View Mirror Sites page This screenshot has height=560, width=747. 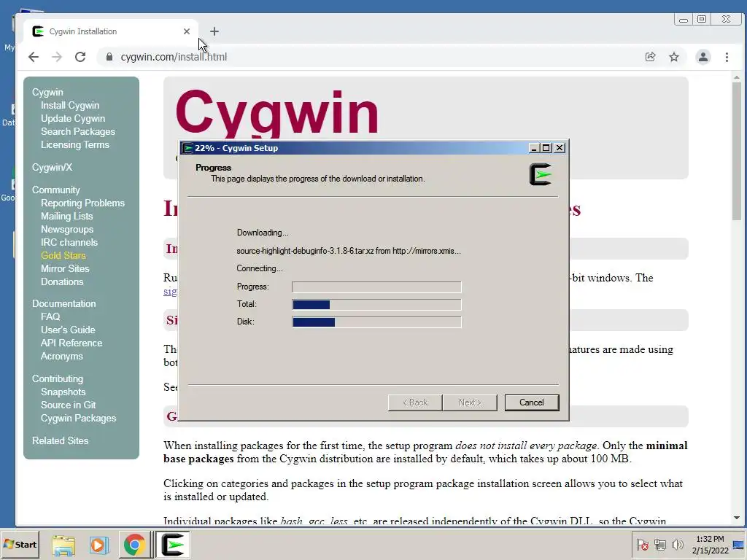[65, 268]
